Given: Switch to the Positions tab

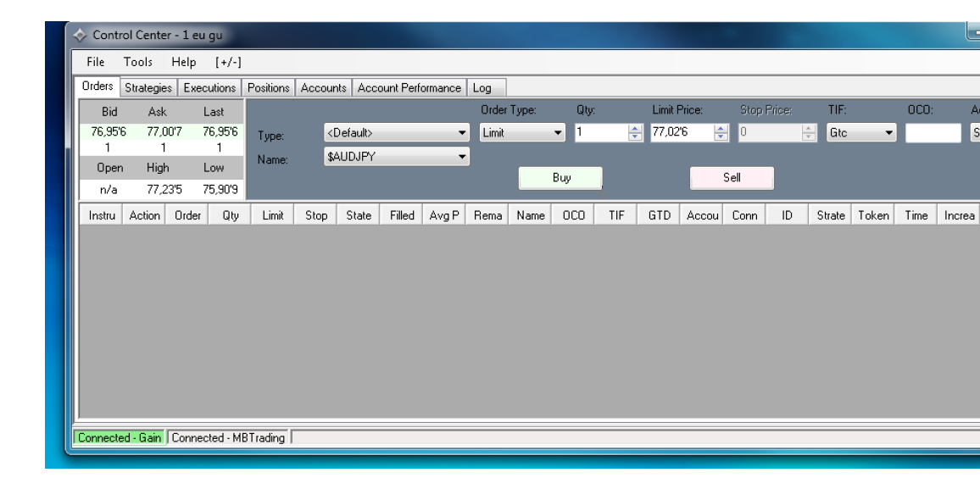Looking at the screenshot, I should [x=268, y=88].
